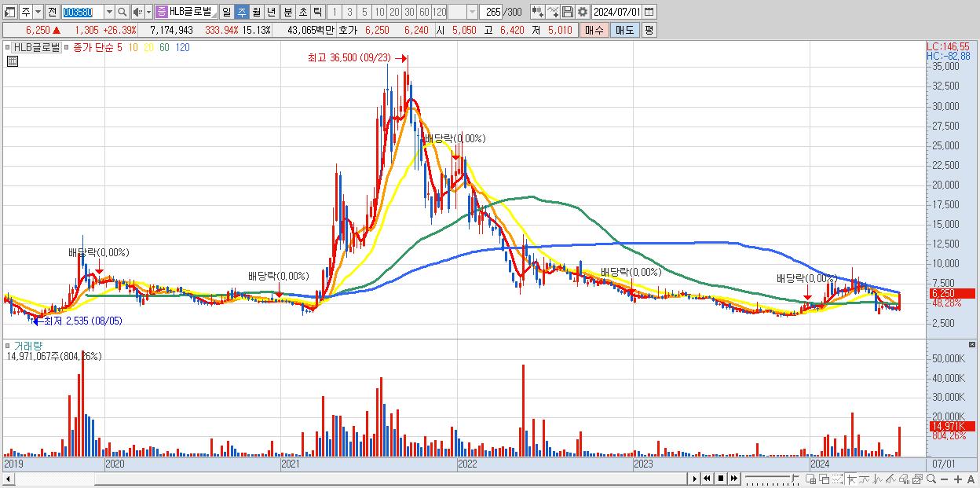This screenshot has height=488, width=980.
Task: Open the indicator add tool icon
Action: (x=537, y=12)
